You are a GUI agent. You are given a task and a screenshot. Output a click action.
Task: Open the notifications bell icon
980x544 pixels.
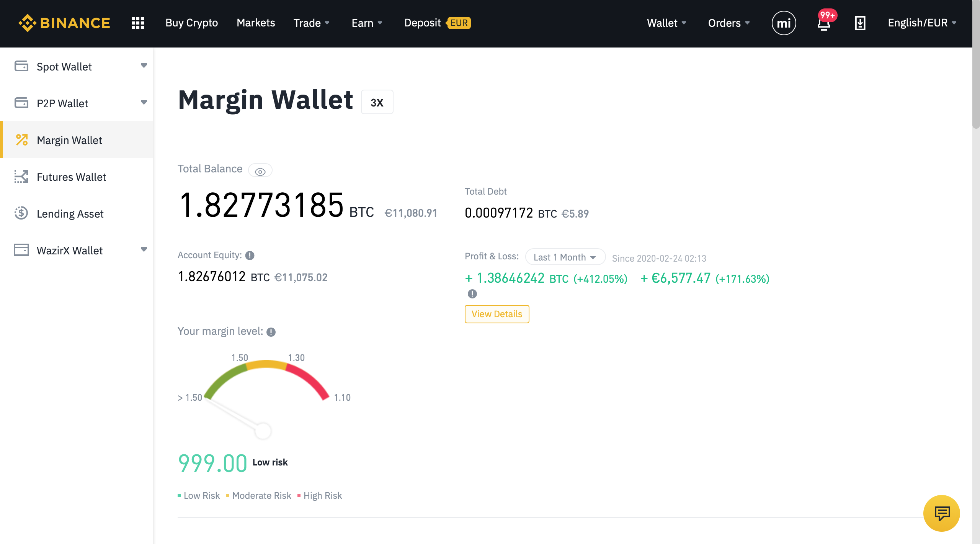click(x=823, y=24)
